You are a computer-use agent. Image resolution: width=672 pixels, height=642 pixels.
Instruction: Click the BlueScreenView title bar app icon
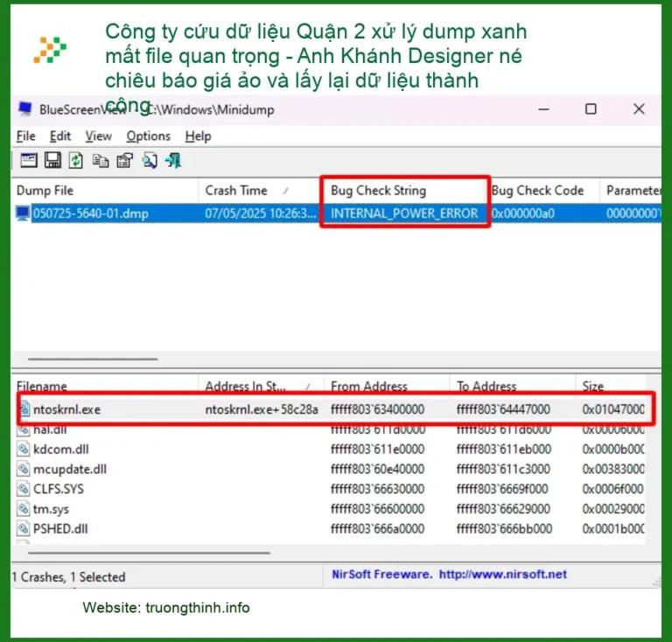point(24,108)
